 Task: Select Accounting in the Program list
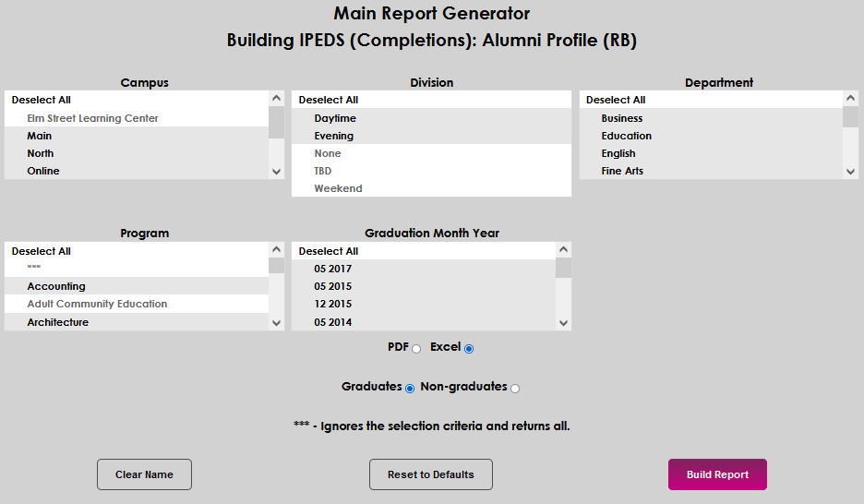(x=56, y=286)
